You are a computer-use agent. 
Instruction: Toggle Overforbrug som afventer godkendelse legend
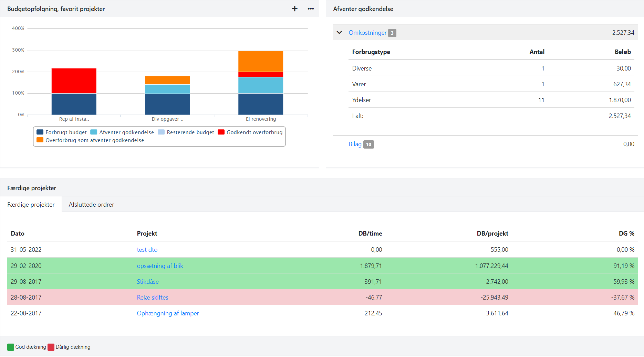91,140
